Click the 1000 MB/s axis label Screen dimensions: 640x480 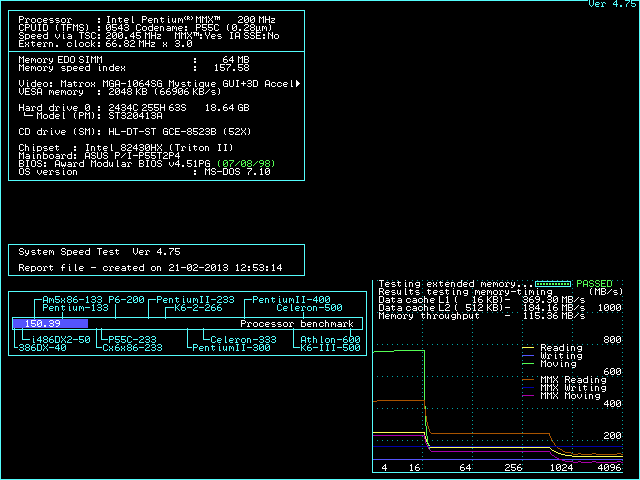click(x=609, y=308)
